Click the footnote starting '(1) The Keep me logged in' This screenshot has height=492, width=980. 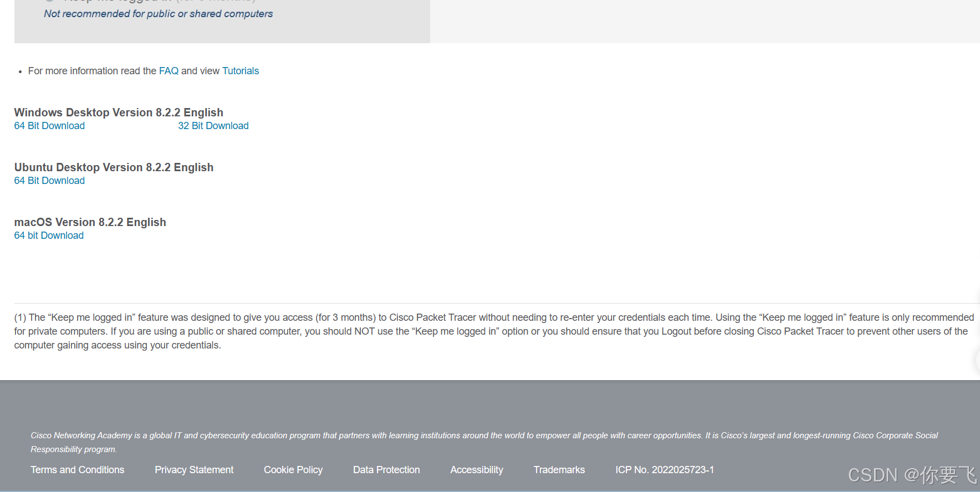494,331
